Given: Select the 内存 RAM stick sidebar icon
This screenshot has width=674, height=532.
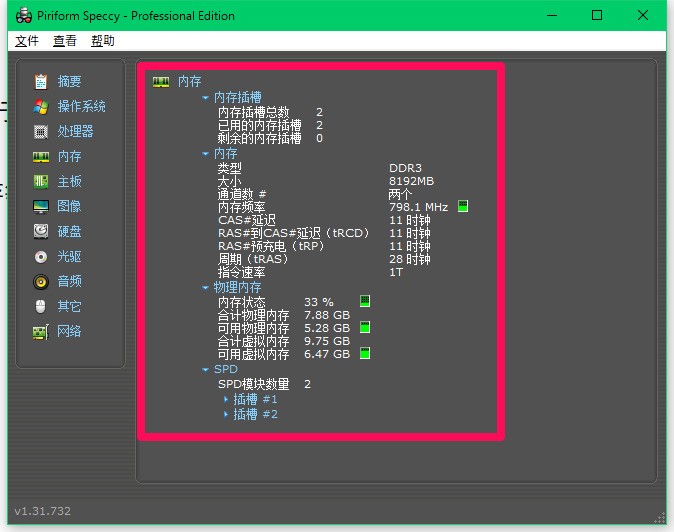Looking at the screenshot, I should click(x=41, y=157).
